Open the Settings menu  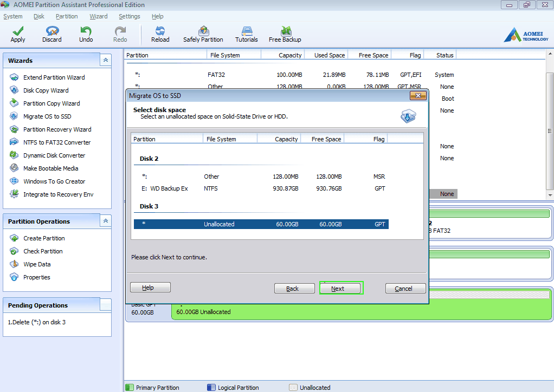coord(130,16)
